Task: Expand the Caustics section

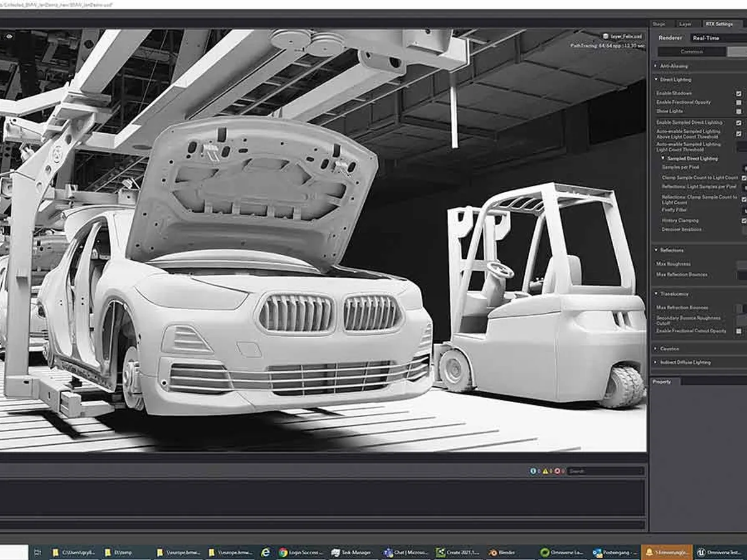Action: click(x=669, y=349)
